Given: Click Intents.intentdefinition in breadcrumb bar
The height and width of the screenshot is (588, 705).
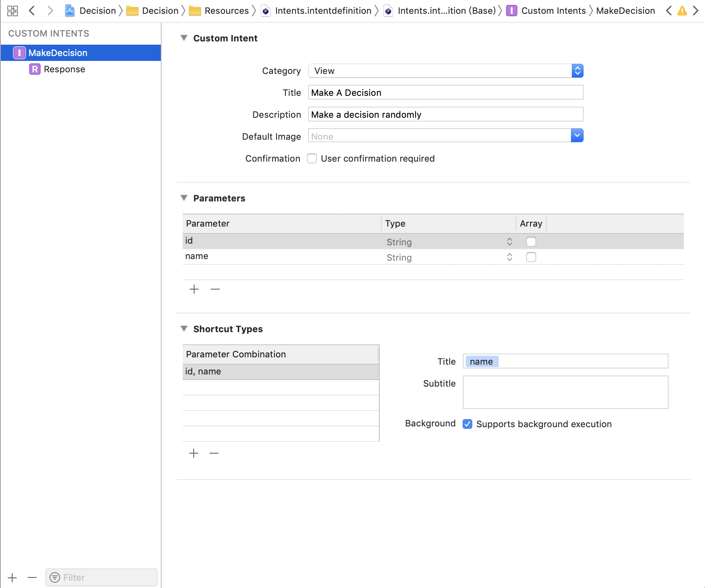Looking at the screenshot, I should tap(323, 11).
